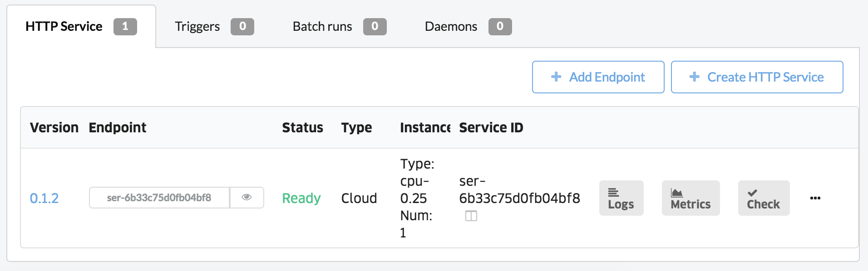Click the plus icon on Create HTTP Service

tap(694, 77)
